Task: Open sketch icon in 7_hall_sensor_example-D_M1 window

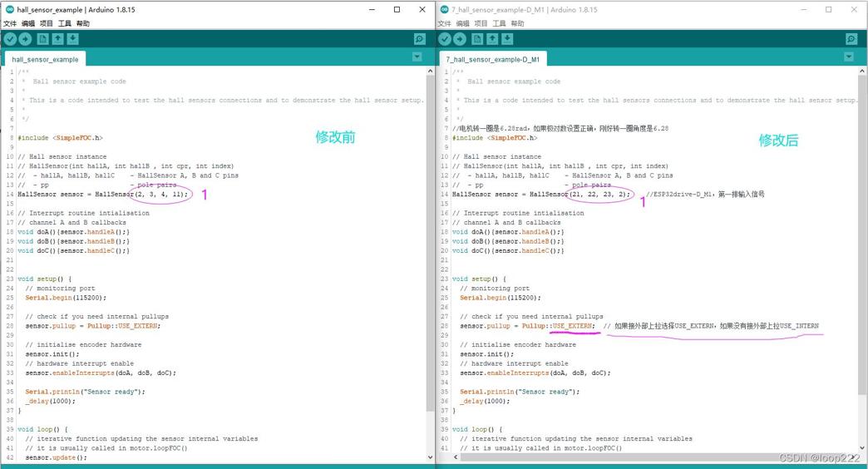Action: 492,39
